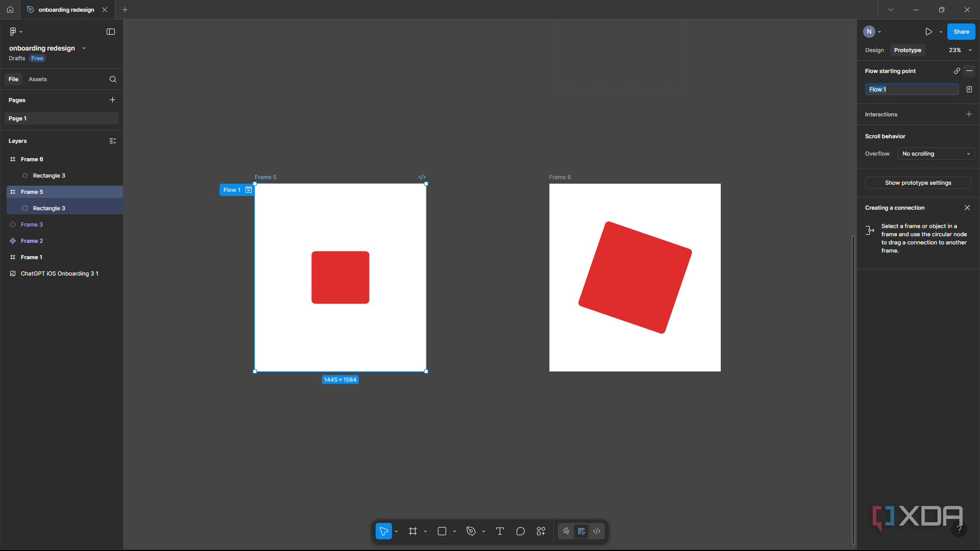Collapse all layers icon

click(113, 141)
